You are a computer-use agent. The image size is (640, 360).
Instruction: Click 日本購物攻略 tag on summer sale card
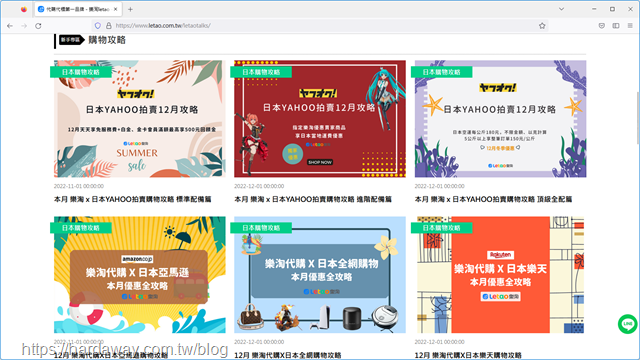(81, 72)
